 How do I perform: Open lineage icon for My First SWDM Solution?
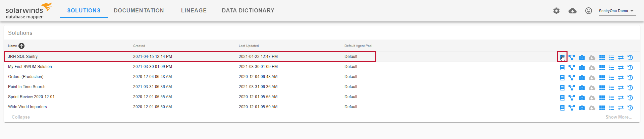coord(572,68)
